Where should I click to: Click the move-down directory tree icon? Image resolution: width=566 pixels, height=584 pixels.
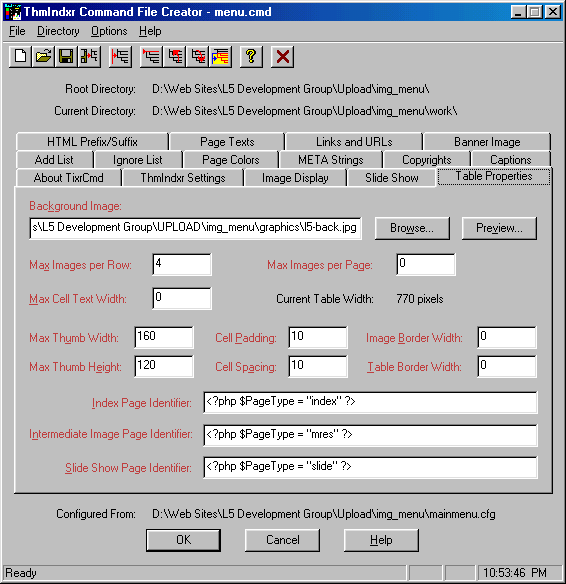click(x=198, y=57)
